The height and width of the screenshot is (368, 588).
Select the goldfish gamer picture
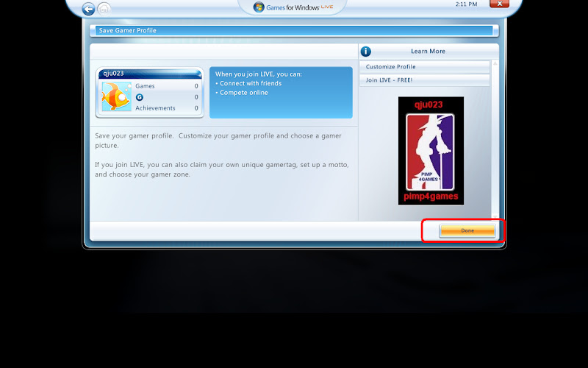pos(117,96)
